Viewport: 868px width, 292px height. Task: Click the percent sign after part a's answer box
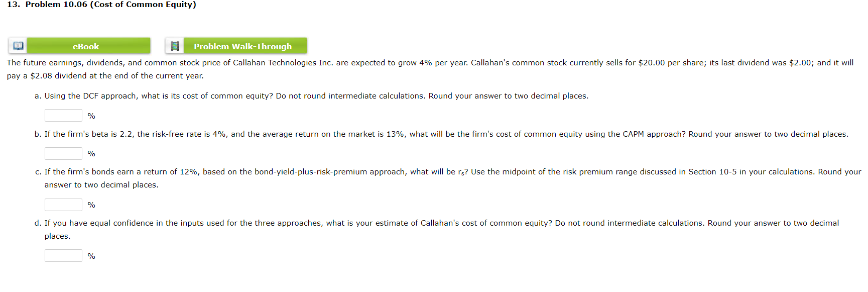click(x=91, y=116)
